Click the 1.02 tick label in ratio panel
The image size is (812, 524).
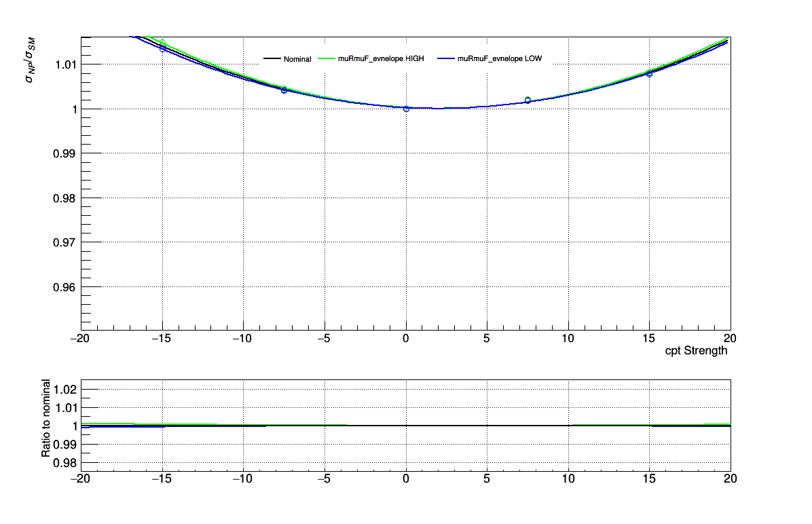(x=66, y=390)
